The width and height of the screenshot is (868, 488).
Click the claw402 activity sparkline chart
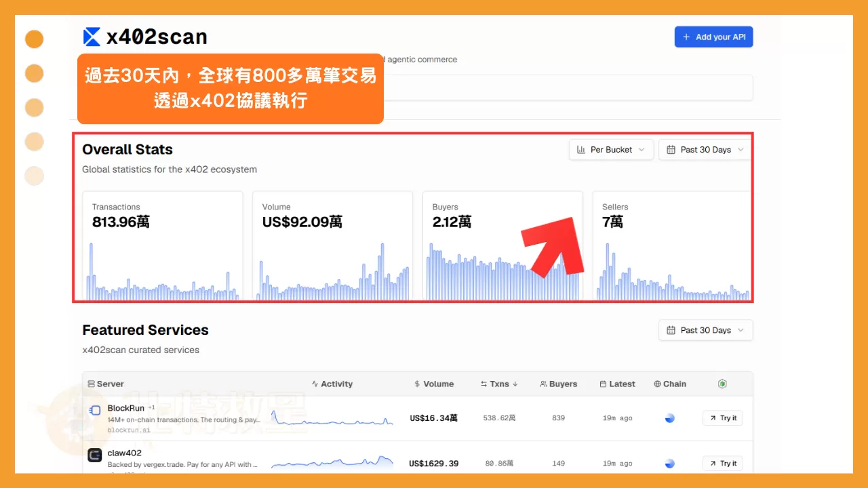[332, 462]
